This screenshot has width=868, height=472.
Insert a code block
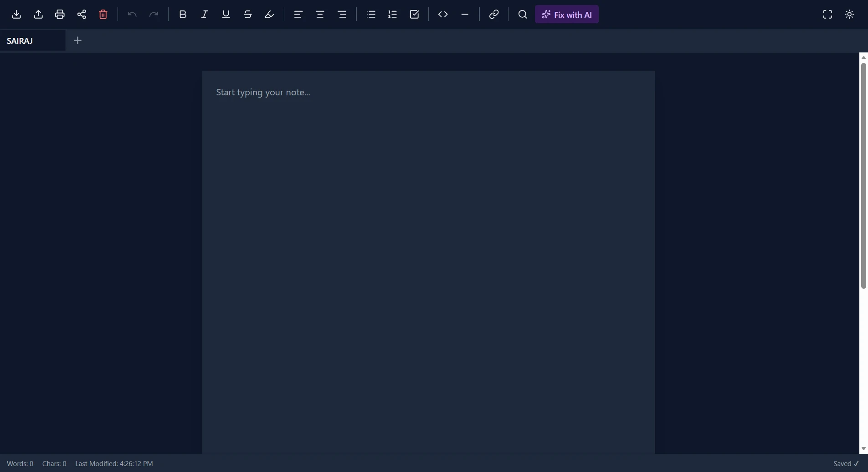click(x=443, y=14)
